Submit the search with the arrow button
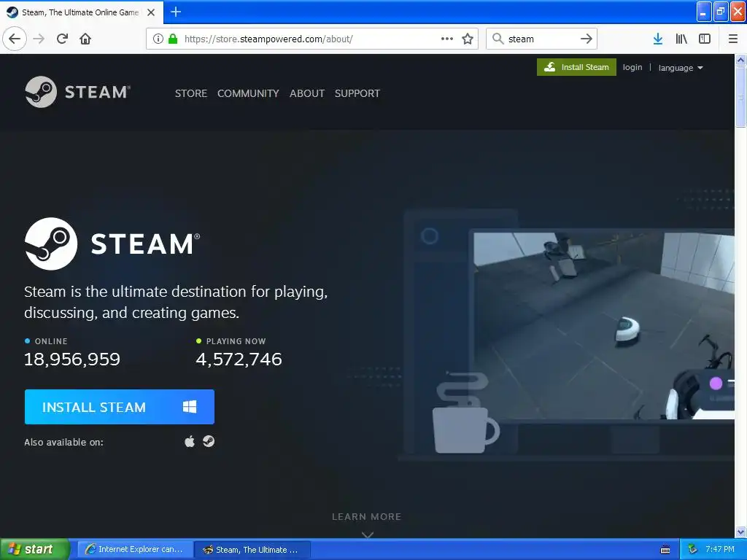This screenshot has height=560, width=747. coord(587,39)
